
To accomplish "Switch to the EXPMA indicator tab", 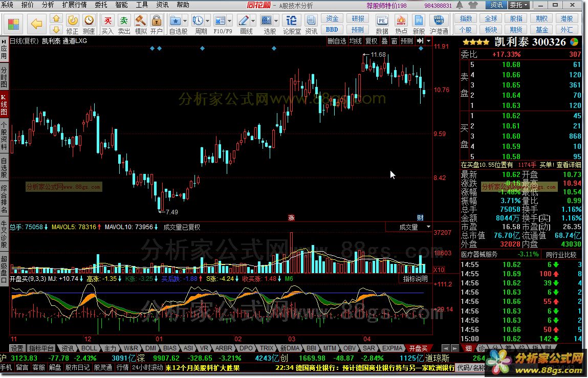I will pos(392,348).
